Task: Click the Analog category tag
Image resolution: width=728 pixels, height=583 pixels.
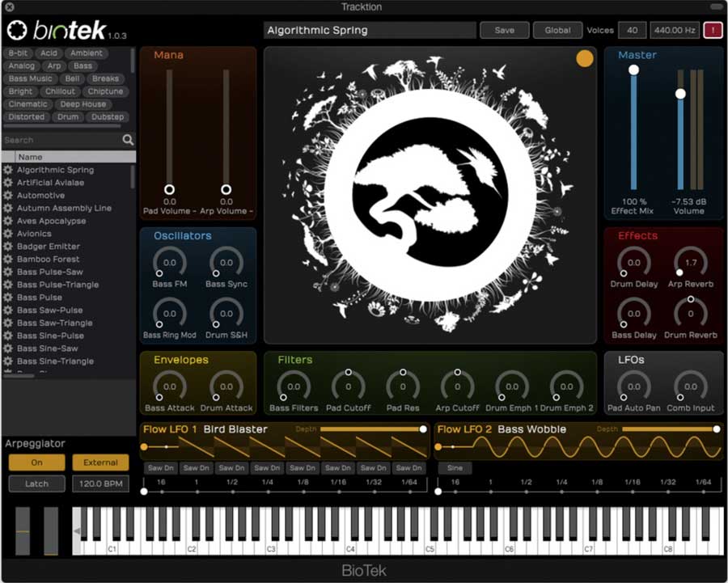Action: (21, 66)
